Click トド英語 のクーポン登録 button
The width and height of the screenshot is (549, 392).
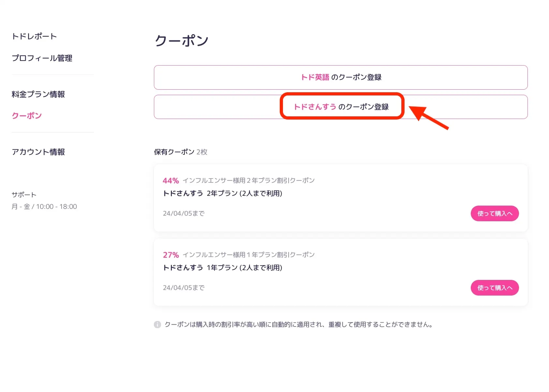(341, 77)
